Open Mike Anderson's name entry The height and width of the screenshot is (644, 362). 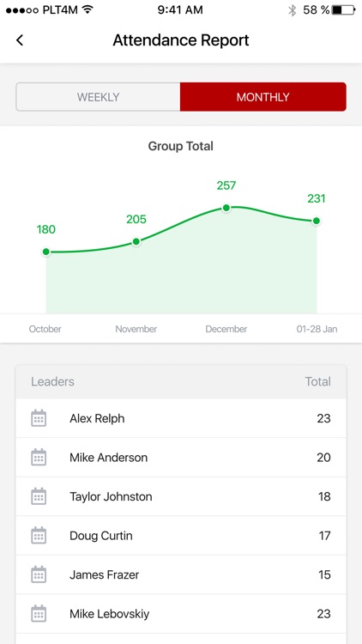[108, 458]
